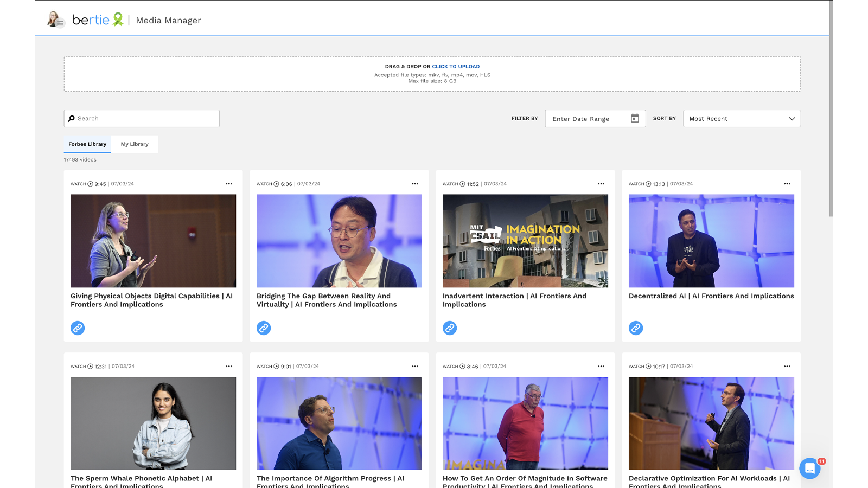Screen dimensions: 868x488
Task: Open options menu for Inadvertent Interaction video
Action: point(601,184)
